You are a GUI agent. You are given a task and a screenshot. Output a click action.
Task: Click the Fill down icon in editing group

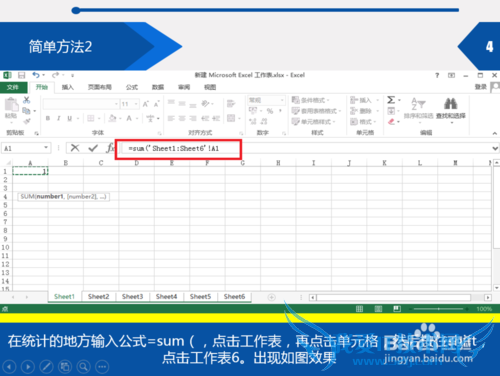pyautogui.click(x=391, y=111)
